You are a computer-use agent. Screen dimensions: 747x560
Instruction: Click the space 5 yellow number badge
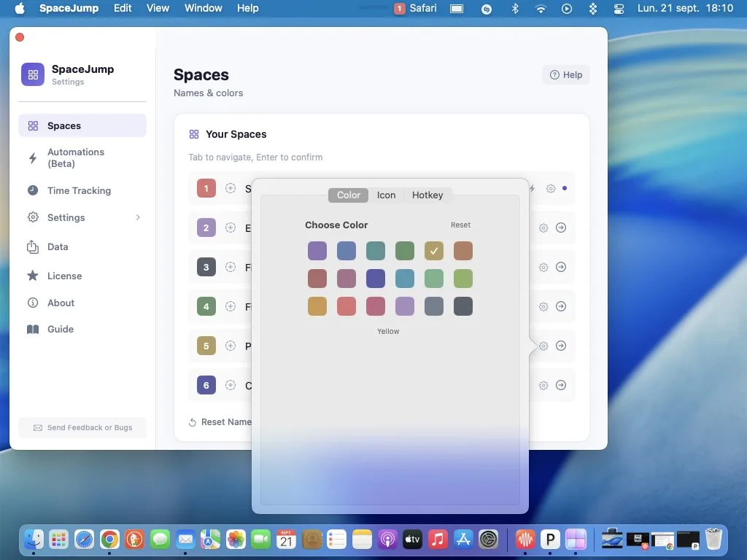tap(206, 346)
